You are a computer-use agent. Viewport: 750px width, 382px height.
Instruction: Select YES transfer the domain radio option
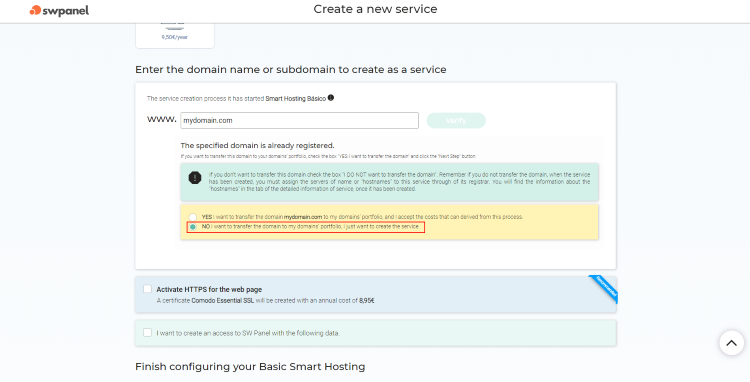tap(192, 217)
